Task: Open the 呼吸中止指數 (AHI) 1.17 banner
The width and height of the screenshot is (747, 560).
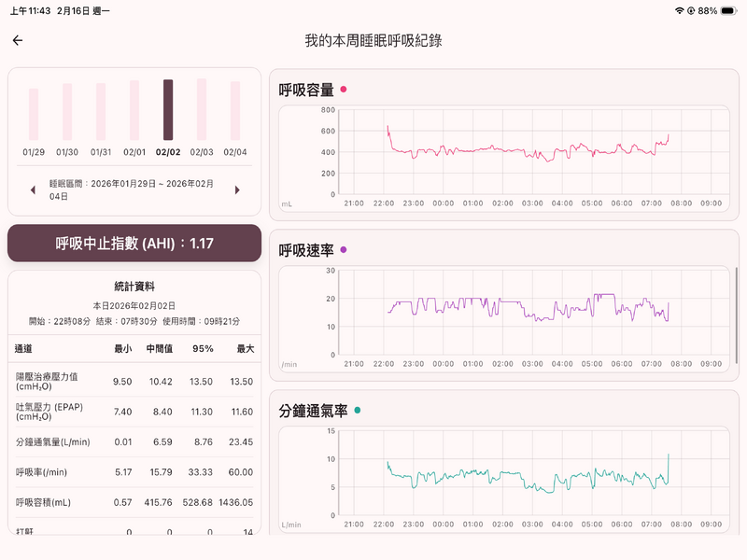Action: coord(134,242)
